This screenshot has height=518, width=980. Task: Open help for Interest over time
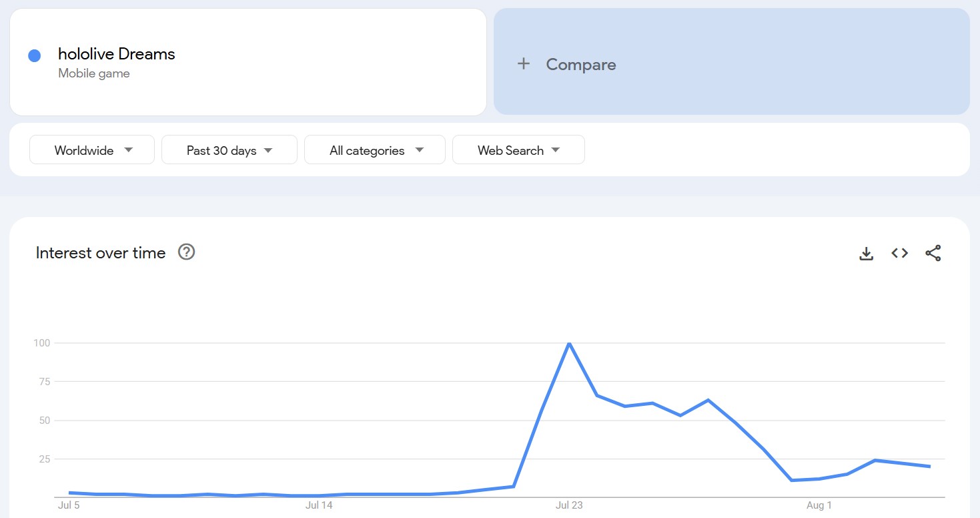pos(187,252)
